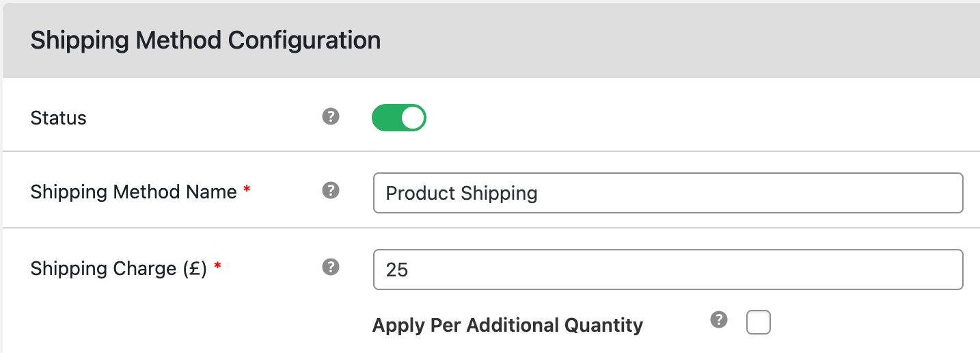980x353 pixels.
Task: Disable the green Status toggle switch
Action: click(x=399, y=118)
